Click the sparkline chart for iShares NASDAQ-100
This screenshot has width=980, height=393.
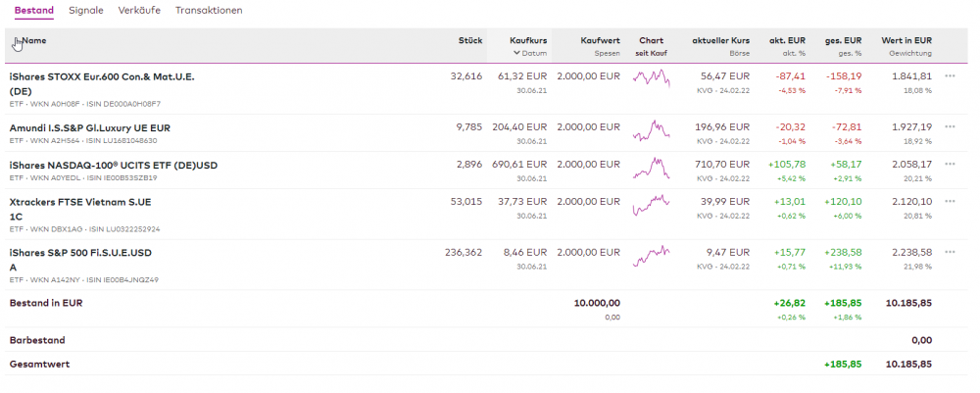[x=650, y=170]
